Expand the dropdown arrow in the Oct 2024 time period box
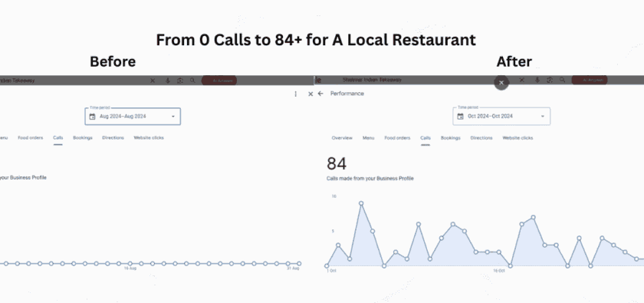The height and width of the screenshot is (303, 644). point(543,117)
